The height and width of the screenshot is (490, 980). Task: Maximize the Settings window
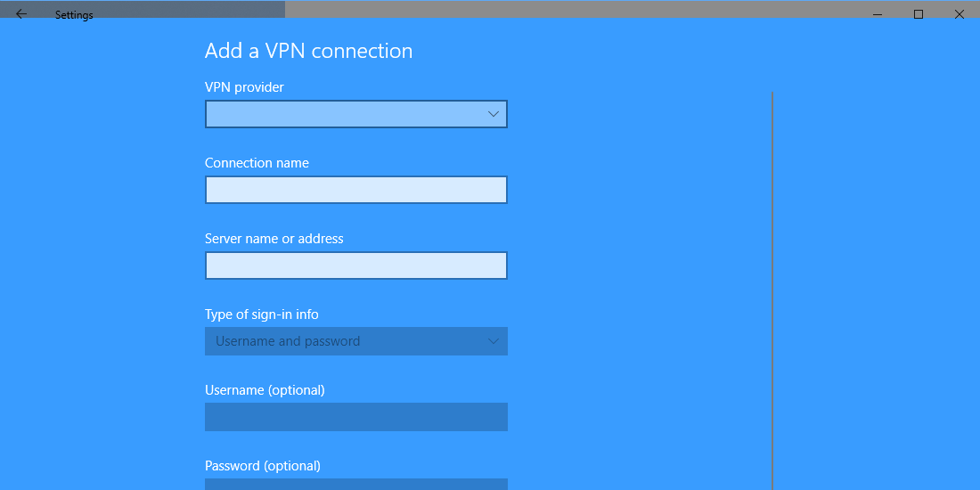(x=919, y=14)
